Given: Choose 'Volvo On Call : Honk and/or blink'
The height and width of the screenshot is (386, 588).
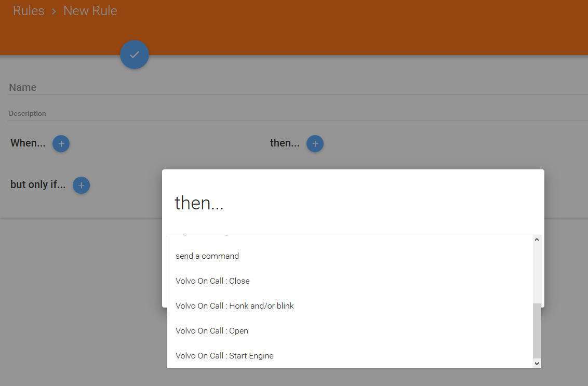Looking at the screenshot, I should click(235, 305).
